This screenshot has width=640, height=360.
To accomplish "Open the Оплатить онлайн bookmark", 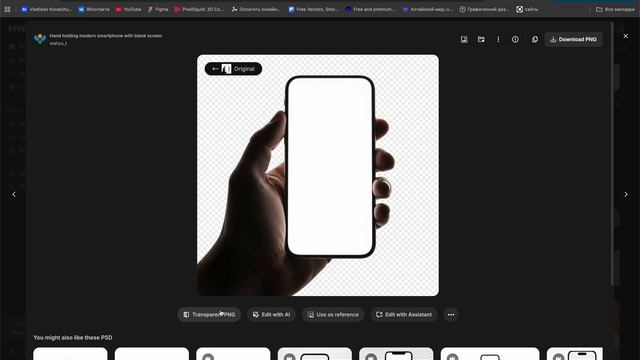I will click(x=256, y=9).
